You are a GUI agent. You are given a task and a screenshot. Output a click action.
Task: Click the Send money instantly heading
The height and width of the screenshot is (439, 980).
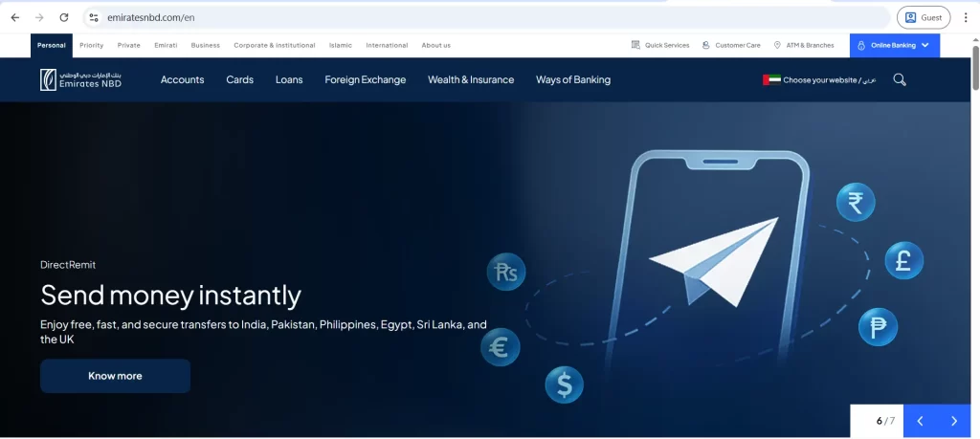coord(170,295)
